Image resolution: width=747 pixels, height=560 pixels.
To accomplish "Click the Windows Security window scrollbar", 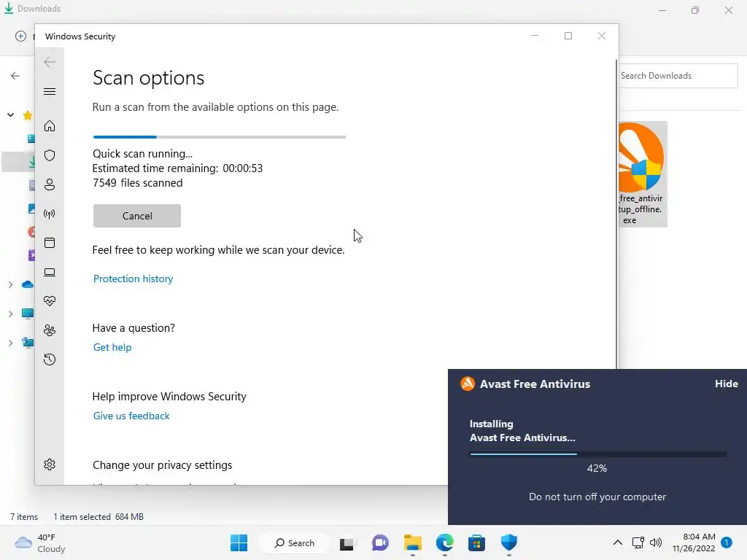I will 617,214.
